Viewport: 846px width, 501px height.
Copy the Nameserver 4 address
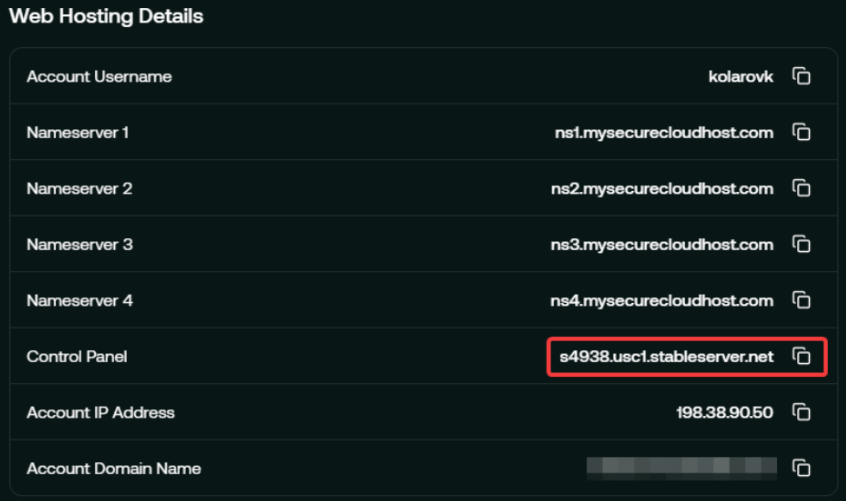(801, 300)
